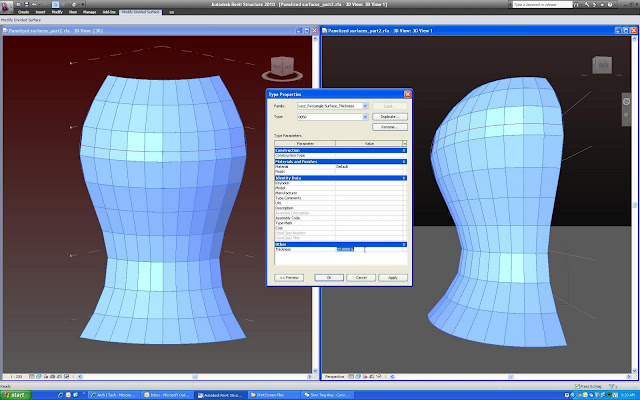
Task: Click the Parameter column header
Action: (305, 144)
